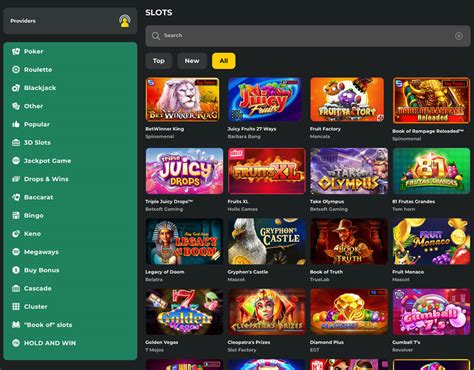Click the Other category dice icon
The image size is (474, 370).
[16, 106]
